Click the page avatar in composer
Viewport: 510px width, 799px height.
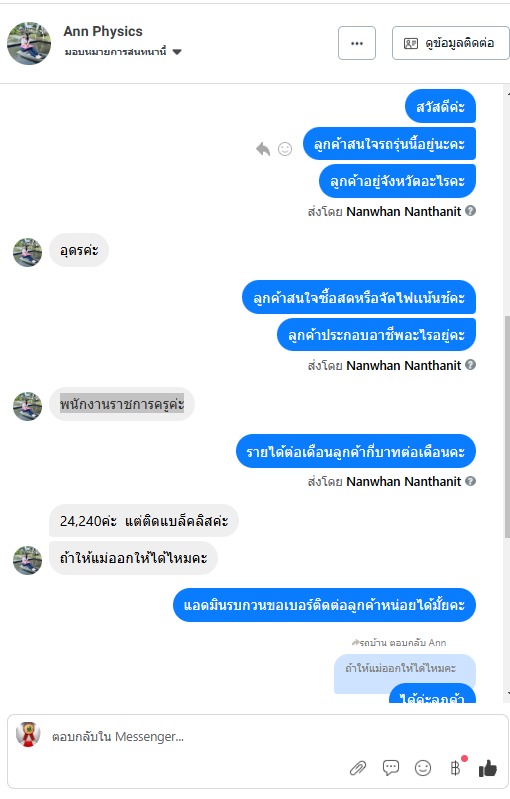(x=28, y=735)
